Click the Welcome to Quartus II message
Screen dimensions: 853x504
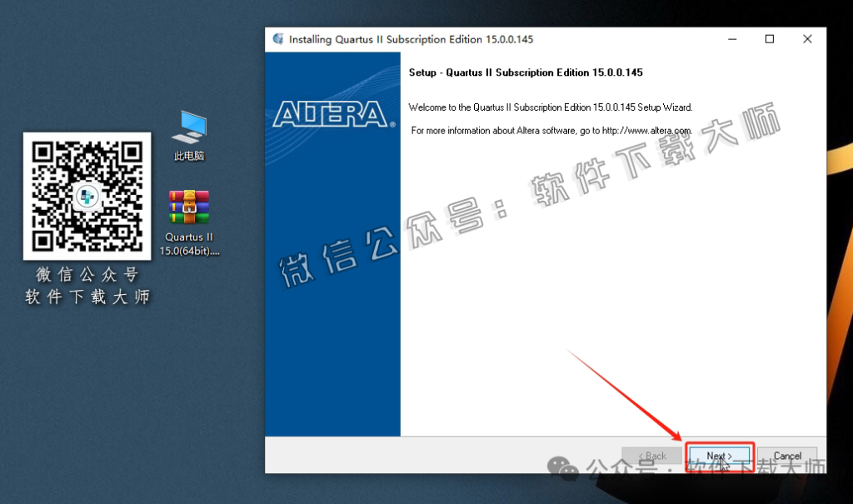[x=550, y=107]
